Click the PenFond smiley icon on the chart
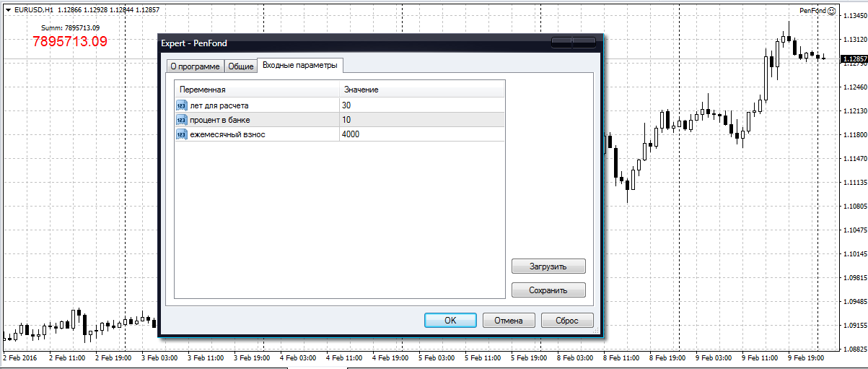Image resolution: width=868 pixels, height=369 pixels. tap(831, 11)
